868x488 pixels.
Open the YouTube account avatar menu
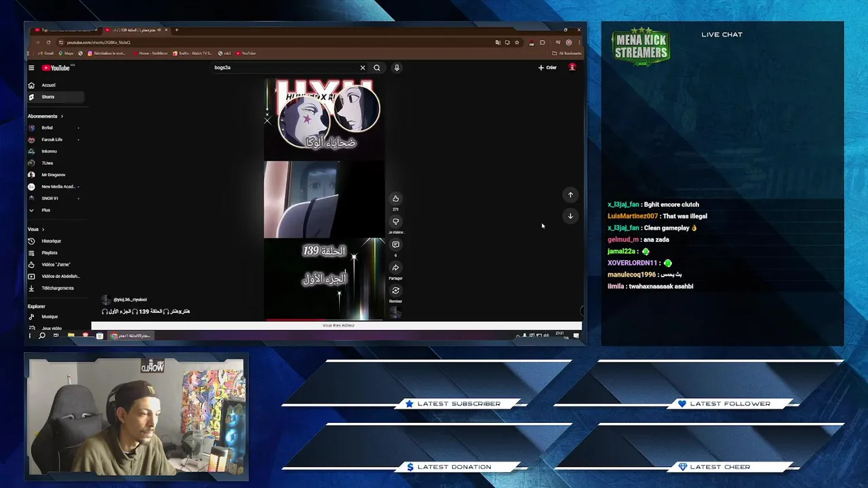[572, 67]
